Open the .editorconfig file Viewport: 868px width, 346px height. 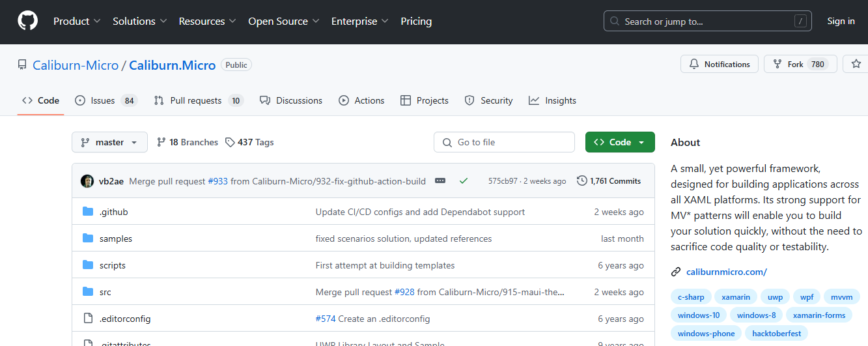point(125,319)
